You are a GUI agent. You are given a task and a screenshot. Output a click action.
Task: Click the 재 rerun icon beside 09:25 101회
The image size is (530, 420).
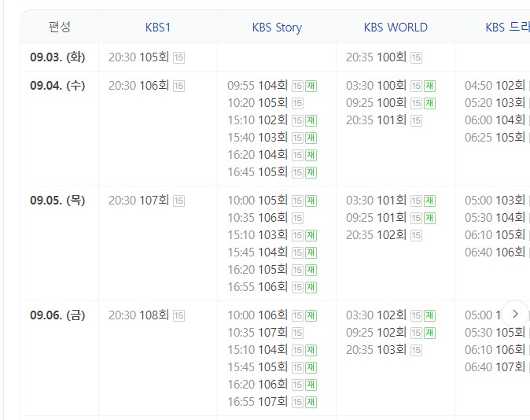(x=429, y=218)
